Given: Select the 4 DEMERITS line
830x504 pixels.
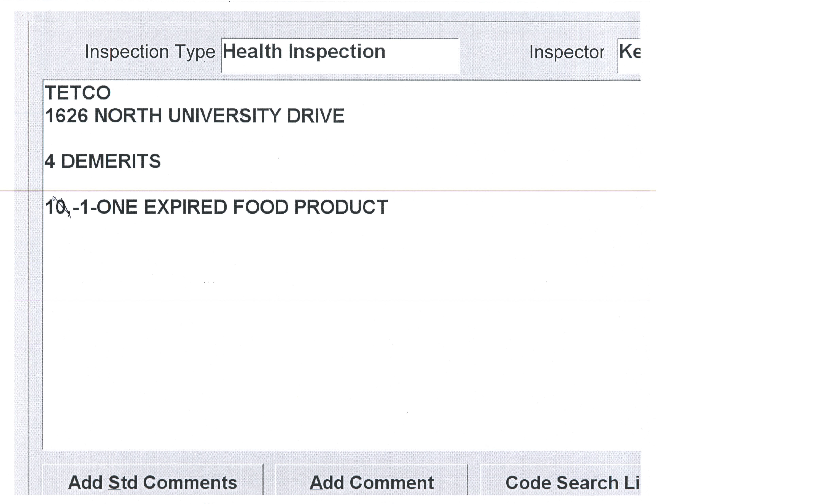Looking at the screenshot, I should point(103,161).
